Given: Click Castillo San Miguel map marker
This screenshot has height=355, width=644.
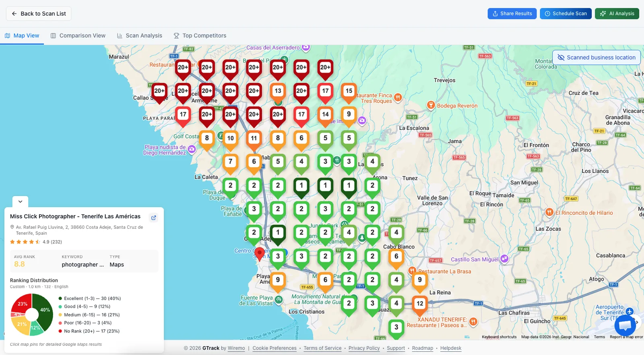Looking at the screenshot, I should (x=505, y=259).
